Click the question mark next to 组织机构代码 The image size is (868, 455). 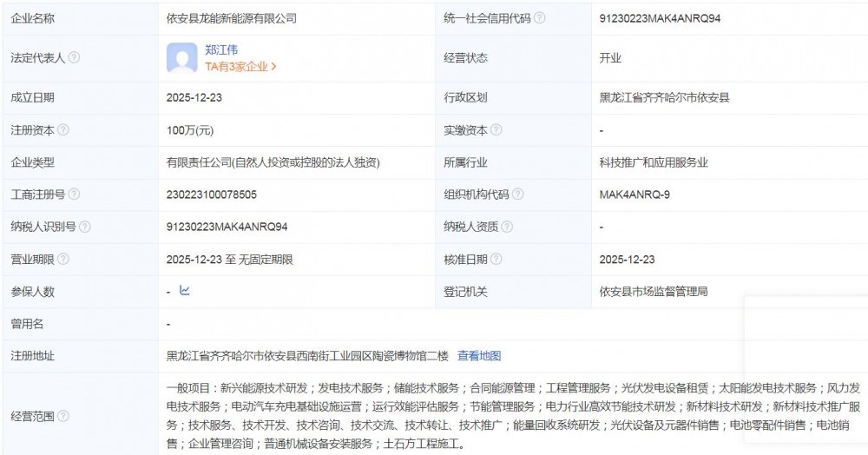(517, 195)
